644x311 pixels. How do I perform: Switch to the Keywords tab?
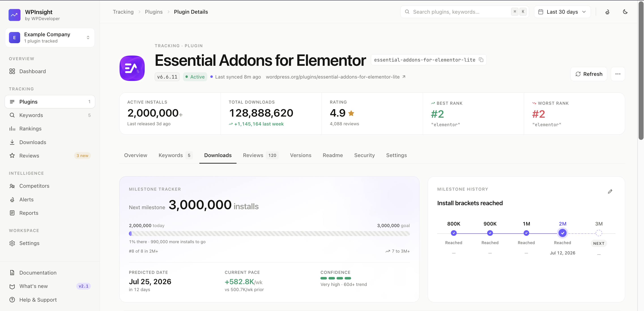click(x=175, y=155)
